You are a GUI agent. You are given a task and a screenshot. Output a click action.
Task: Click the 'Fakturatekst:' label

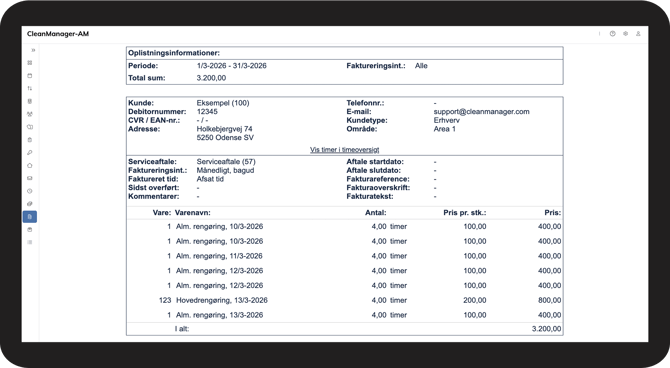point(370,196)
